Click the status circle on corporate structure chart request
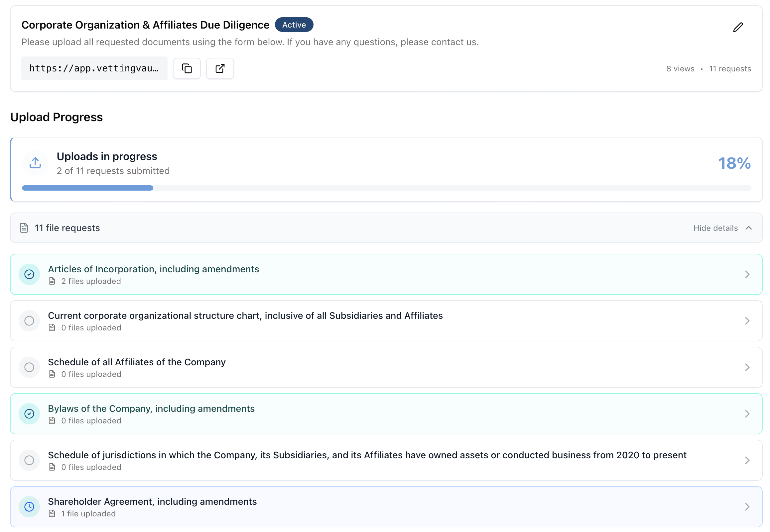 (x=29, y=321)
